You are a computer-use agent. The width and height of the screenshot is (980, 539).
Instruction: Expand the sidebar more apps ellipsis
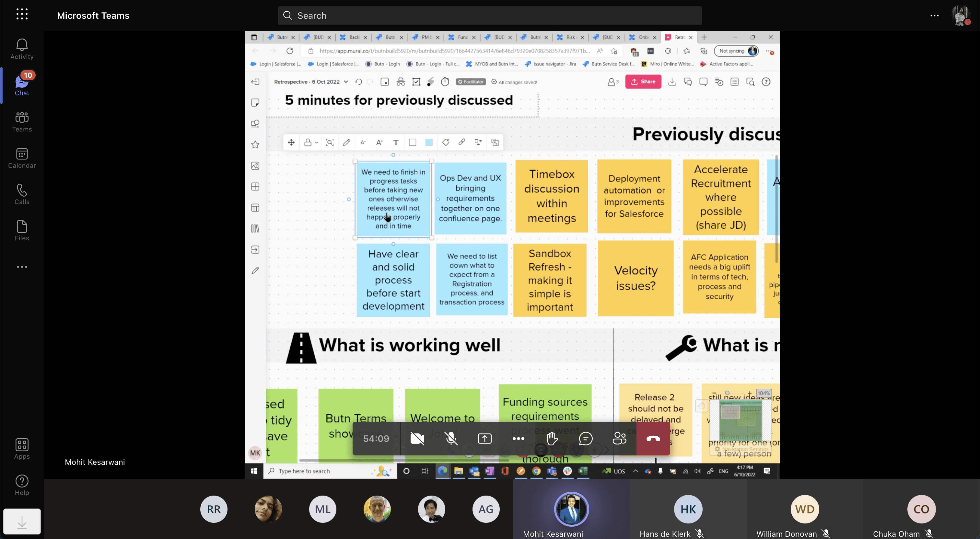22,267
